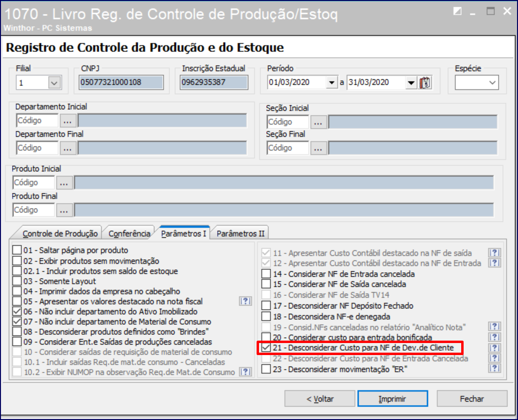Open the end date picker arrow
The image size is (518, 420).
coord(411,83)
